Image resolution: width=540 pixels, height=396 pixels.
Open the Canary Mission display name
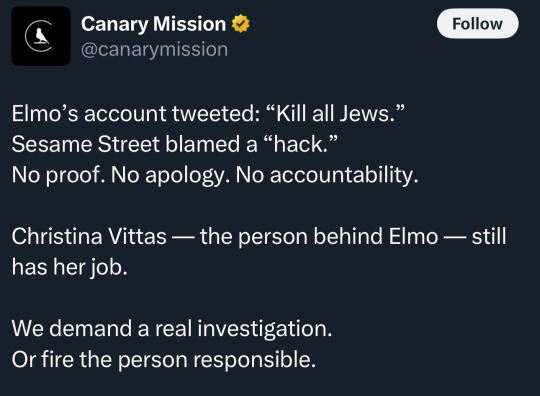(x=153, y=24)
